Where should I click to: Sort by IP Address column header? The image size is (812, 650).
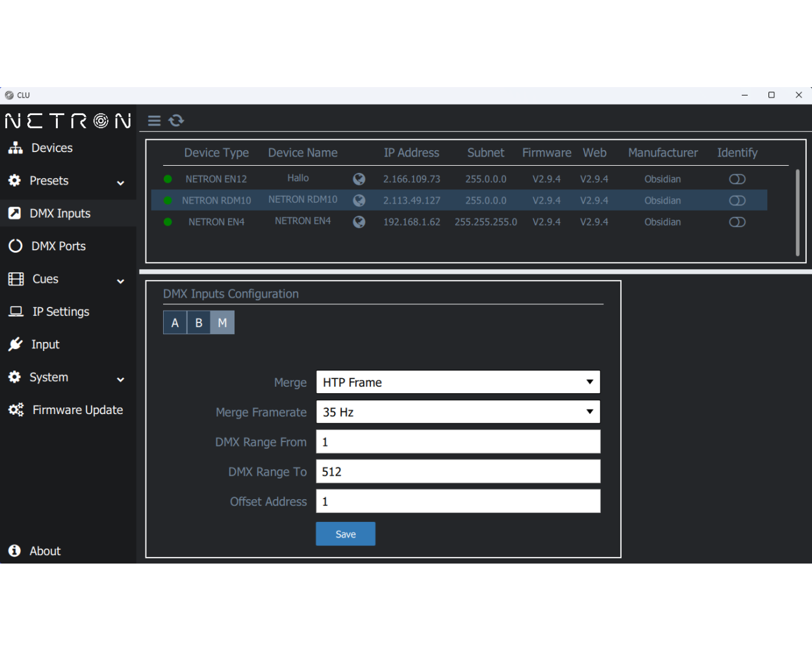(411, 153)
